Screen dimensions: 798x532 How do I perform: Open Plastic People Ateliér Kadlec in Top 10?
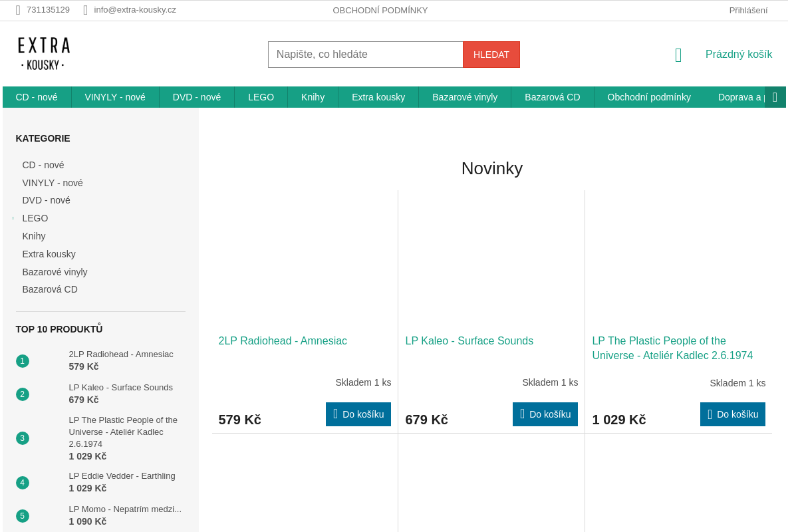click(x=124, y=432)
